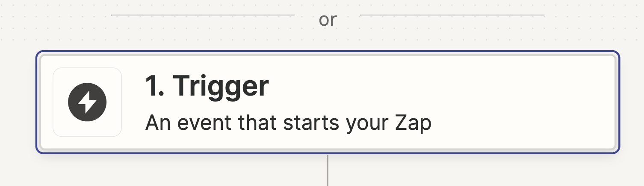This screenshot has width=644, height=186.
Task: Open the 1. Trigger step card
Action: pos(328,102)
